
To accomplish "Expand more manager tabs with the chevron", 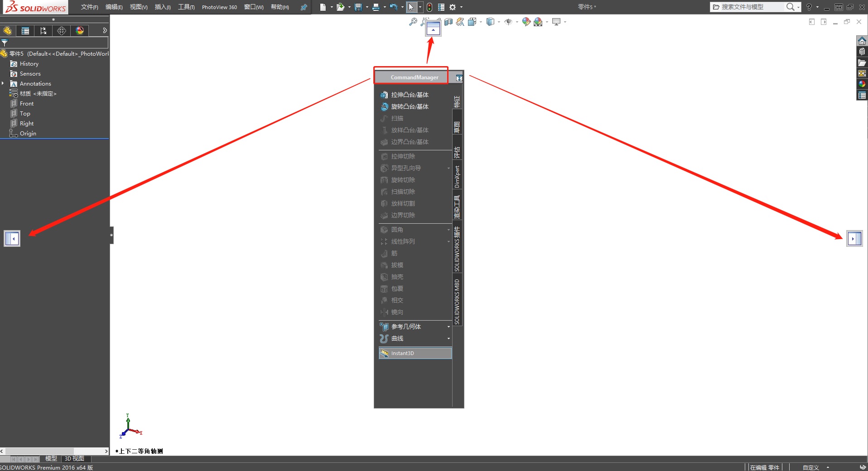I will (x=105, y=31).
